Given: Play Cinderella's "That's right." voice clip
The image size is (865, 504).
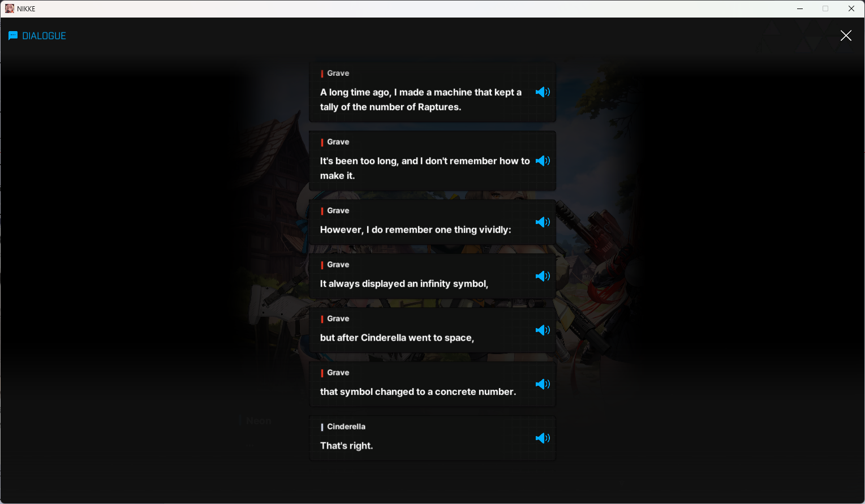Looking at the screenshot, I should pyautogui.click(x=543, y=438).
